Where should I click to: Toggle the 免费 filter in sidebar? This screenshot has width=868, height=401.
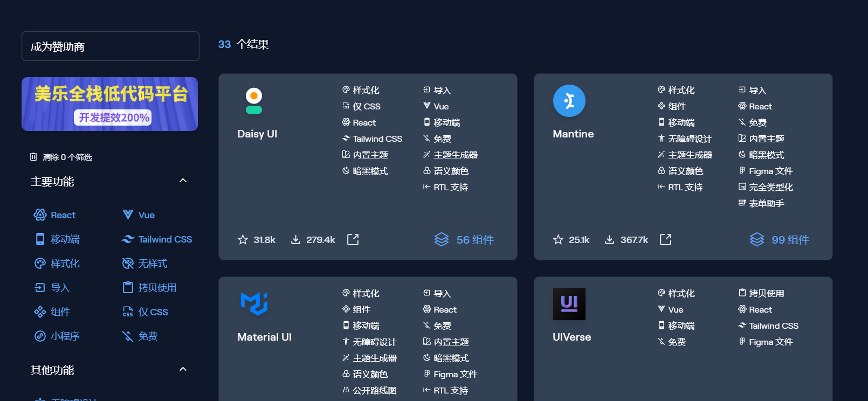[x=140, y=336]
